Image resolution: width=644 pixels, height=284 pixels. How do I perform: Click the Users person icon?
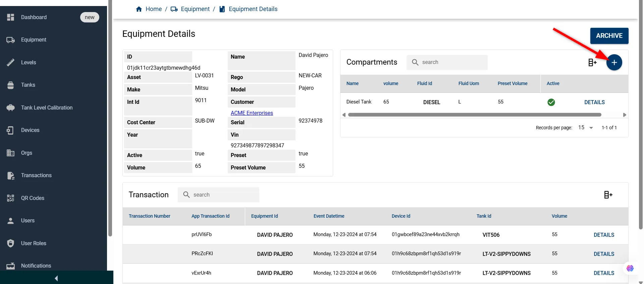pos(11,221)
